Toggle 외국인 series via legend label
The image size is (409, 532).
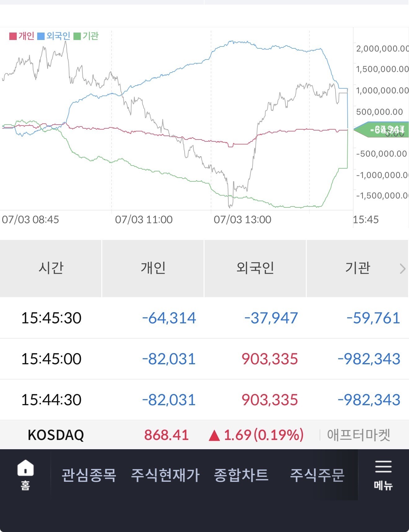click(x=58, y=36)
